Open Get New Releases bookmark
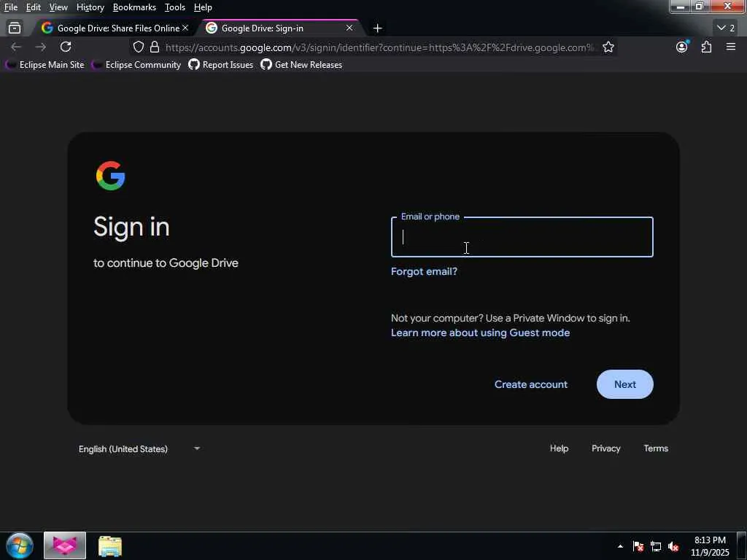This screenshot has height=560, width=747. [301, 65]
